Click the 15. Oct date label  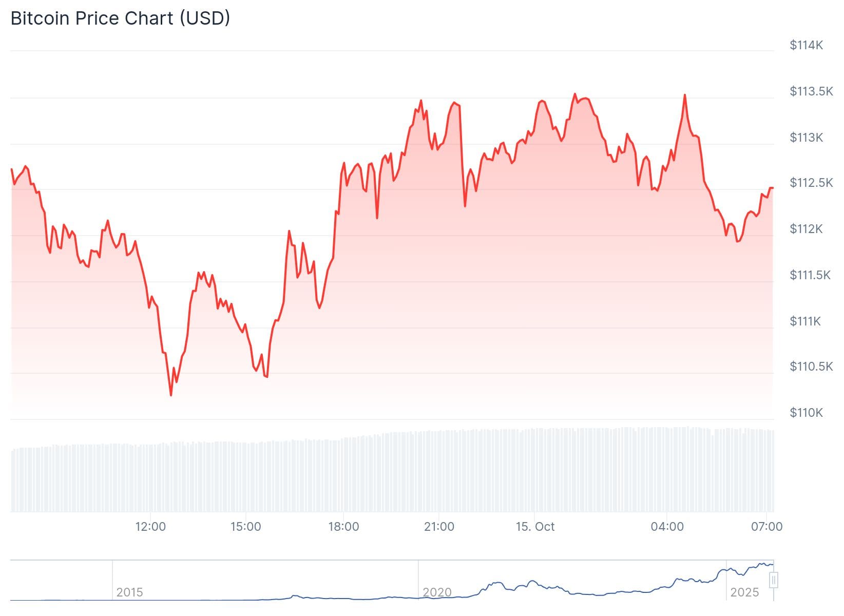click(x=535, y=527)
